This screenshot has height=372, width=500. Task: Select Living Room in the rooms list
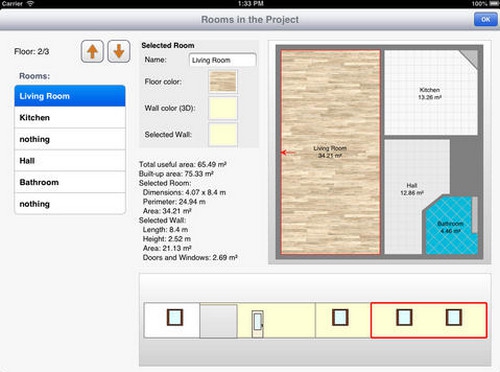coord(70,96)
